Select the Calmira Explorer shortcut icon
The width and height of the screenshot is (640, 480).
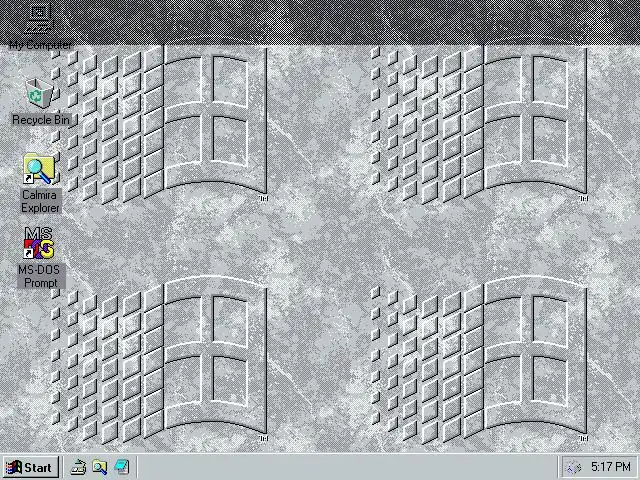point(39,169)
